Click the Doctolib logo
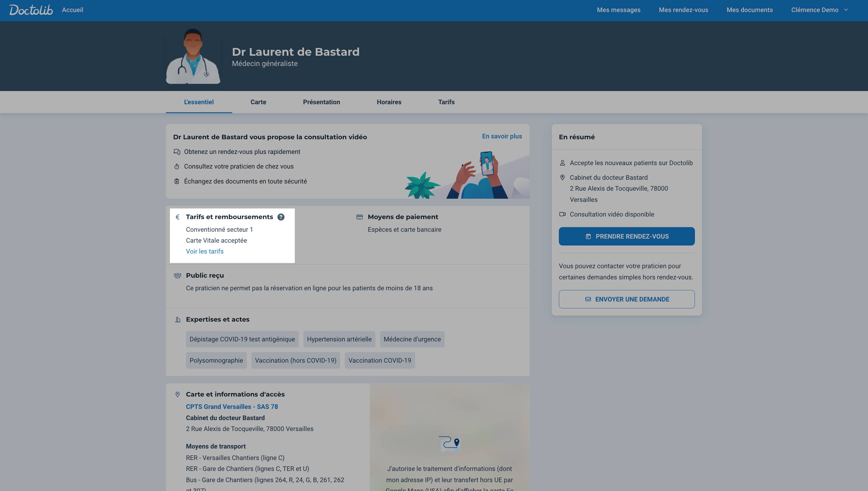 [x=31, y=10]
